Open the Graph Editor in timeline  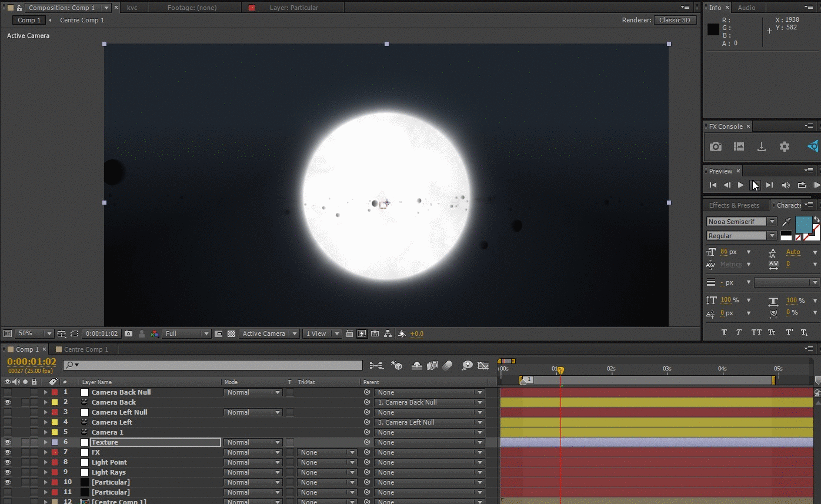(483, 366)
